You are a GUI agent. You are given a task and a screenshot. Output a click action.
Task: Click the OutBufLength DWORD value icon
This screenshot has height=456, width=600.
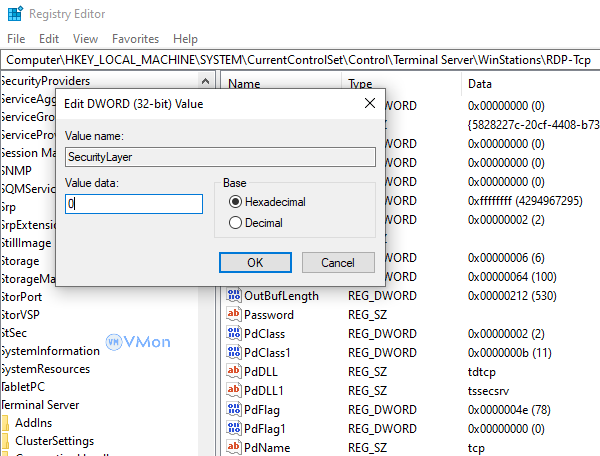(x=235, y=296)
